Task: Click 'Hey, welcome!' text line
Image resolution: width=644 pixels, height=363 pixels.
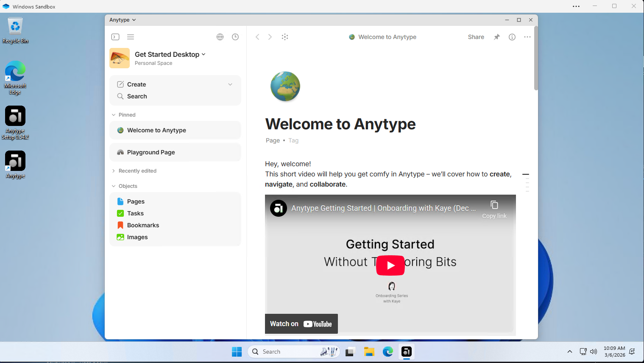Action: tap(288, 164)
